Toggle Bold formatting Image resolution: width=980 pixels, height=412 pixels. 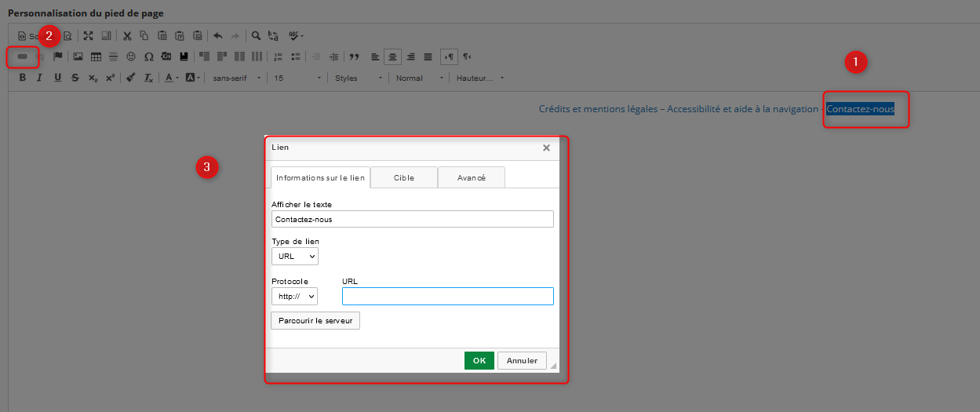coord(22,78)
